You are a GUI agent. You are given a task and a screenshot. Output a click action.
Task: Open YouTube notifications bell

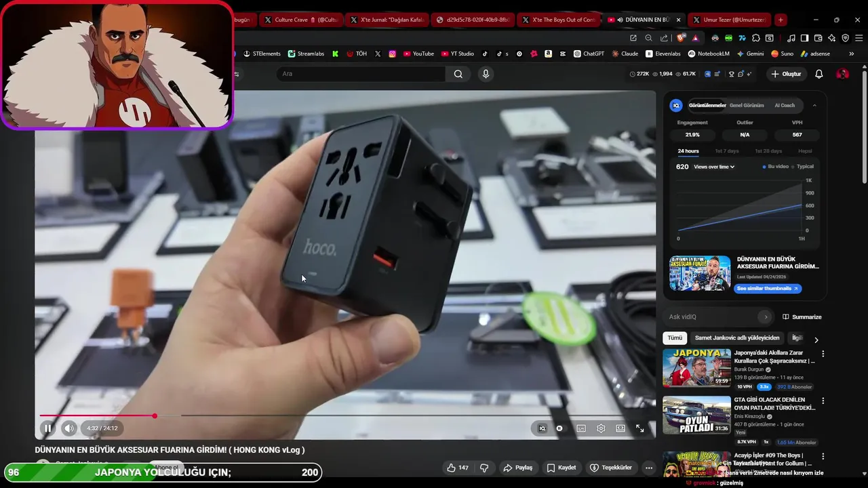coord(819,74)
